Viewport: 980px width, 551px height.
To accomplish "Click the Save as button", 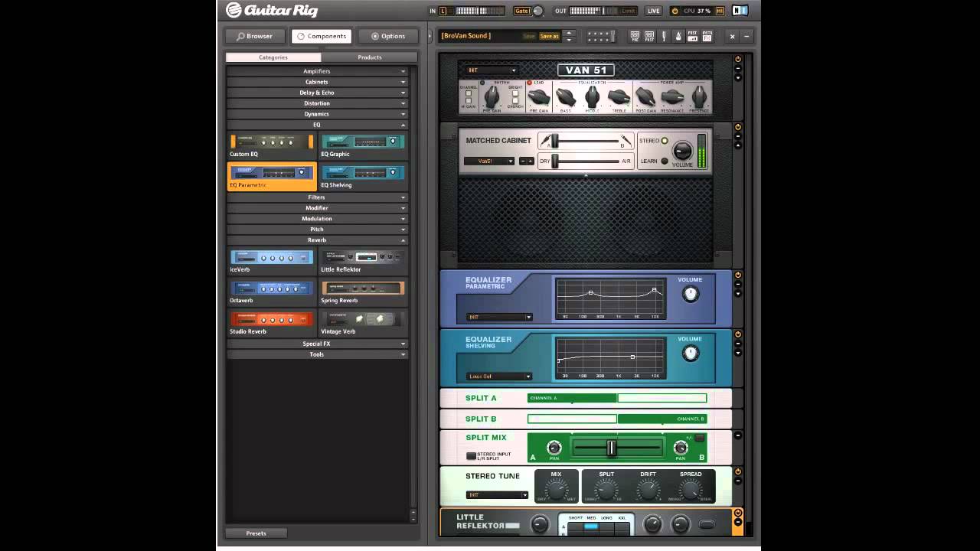I will click(549, 36).
